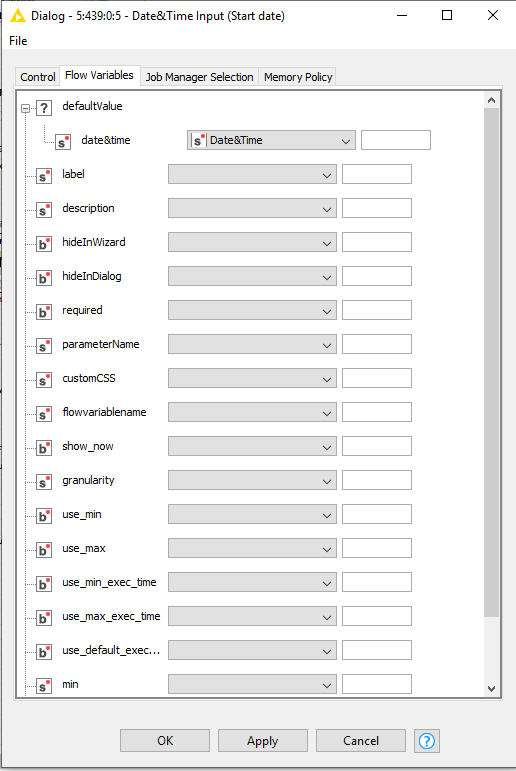Image resolution: width=516 pixels, height=771 pixels.
Task: Open the date&time variable dropdown
Action: coord(271,140)
